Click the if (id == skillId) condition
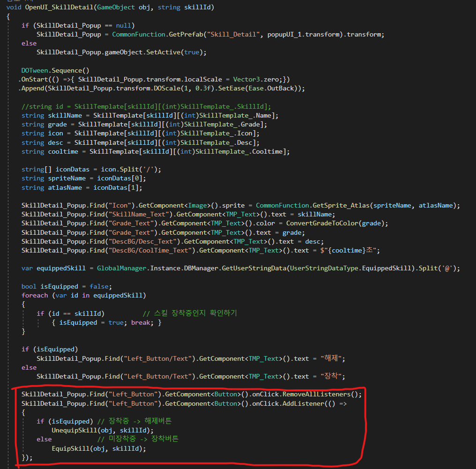The width and height of the screenshot is (476, 469). (x=70, y=313)
